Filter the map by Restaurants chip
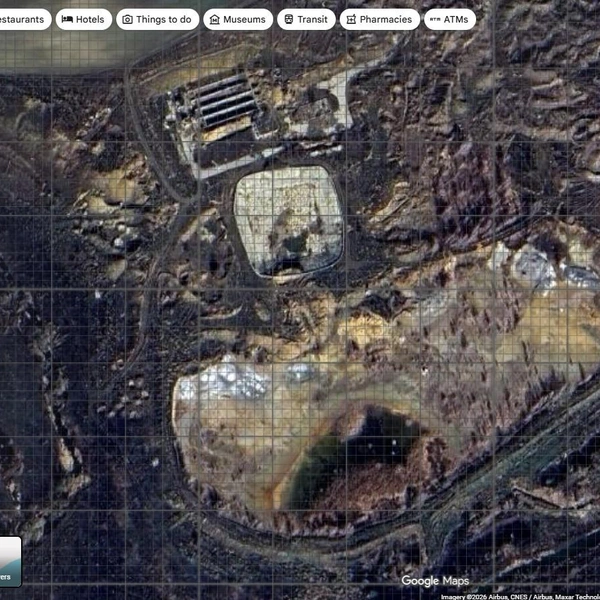 [23, 19]
